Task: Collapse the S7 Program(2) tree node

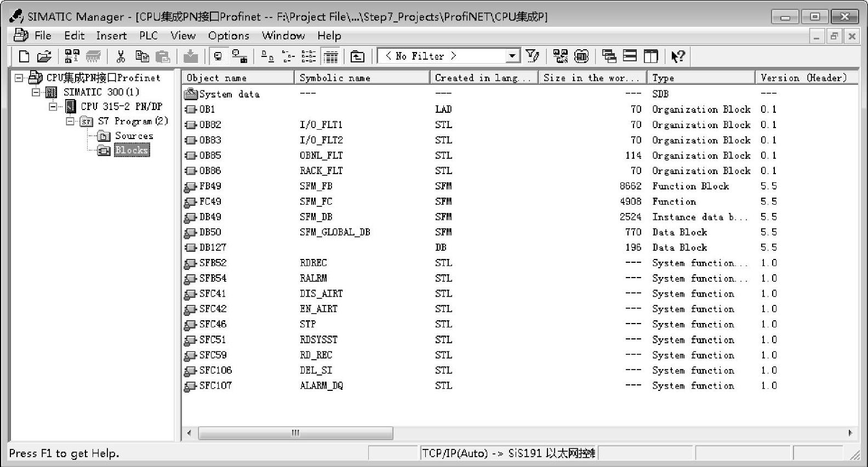Action: tap(70, 121)
